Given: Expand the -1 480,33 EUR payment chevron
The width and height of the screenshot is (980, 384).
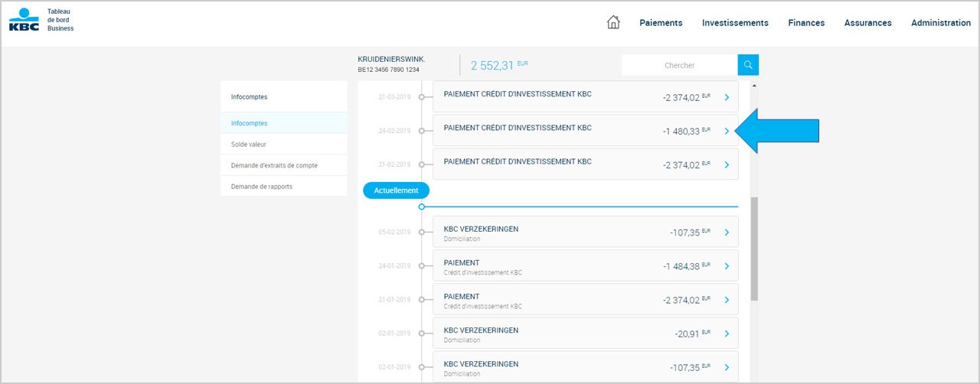Looking at the screenshot, I should tap(727, 131).
